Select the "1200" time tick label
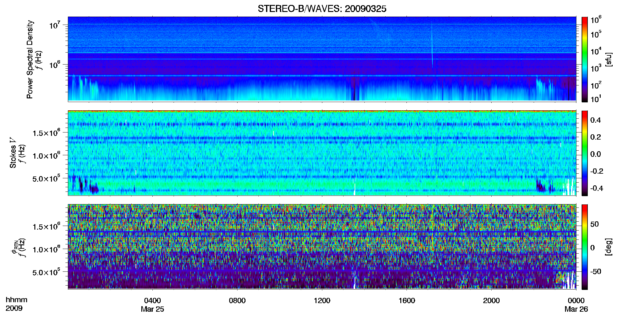The height and width of the screenshot is (332, 644). tap(322, 300)
